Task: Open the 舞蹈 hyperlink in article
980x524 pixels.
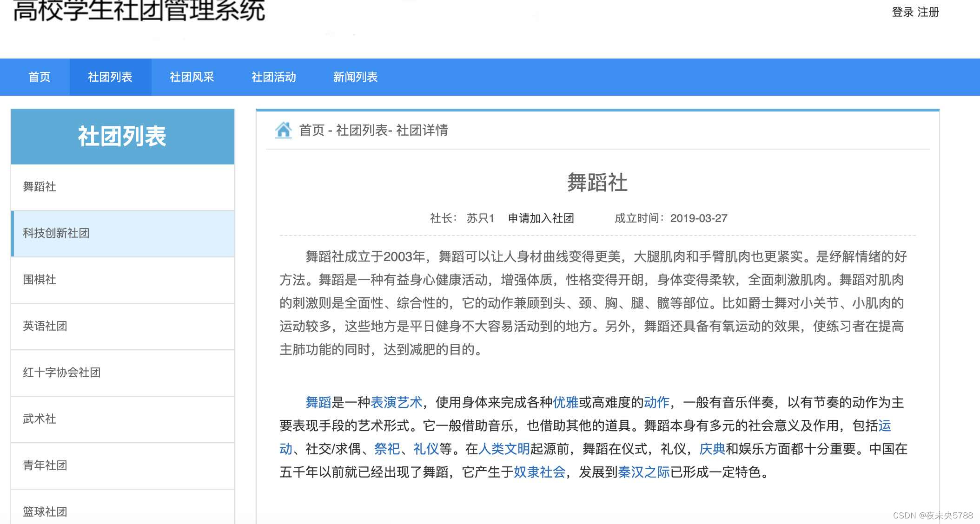Action: click(x=318, y=402)
